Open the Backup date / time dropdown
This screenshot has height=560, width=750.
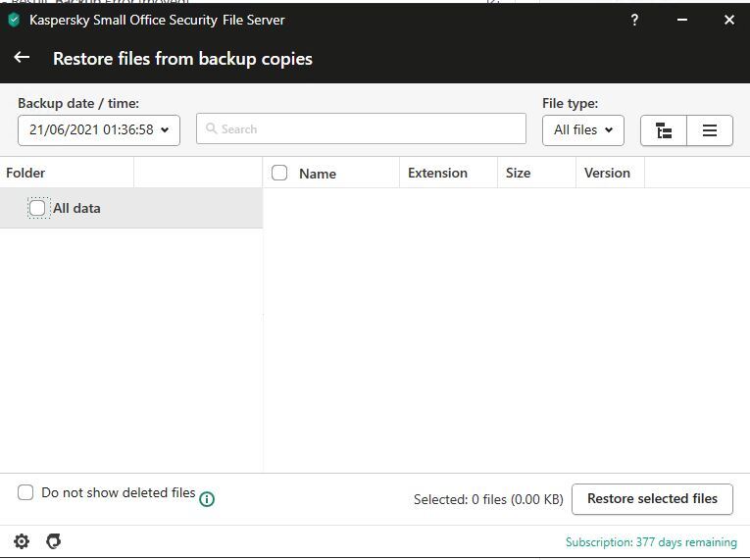(x=99, y=129)
